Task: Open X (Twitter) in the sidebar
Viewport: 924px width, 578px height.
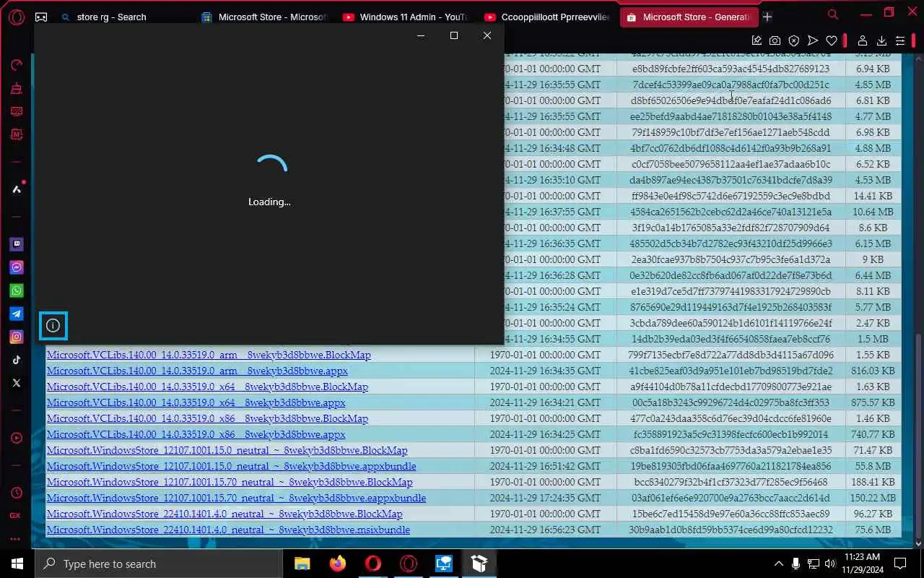Action: (16, 383)
